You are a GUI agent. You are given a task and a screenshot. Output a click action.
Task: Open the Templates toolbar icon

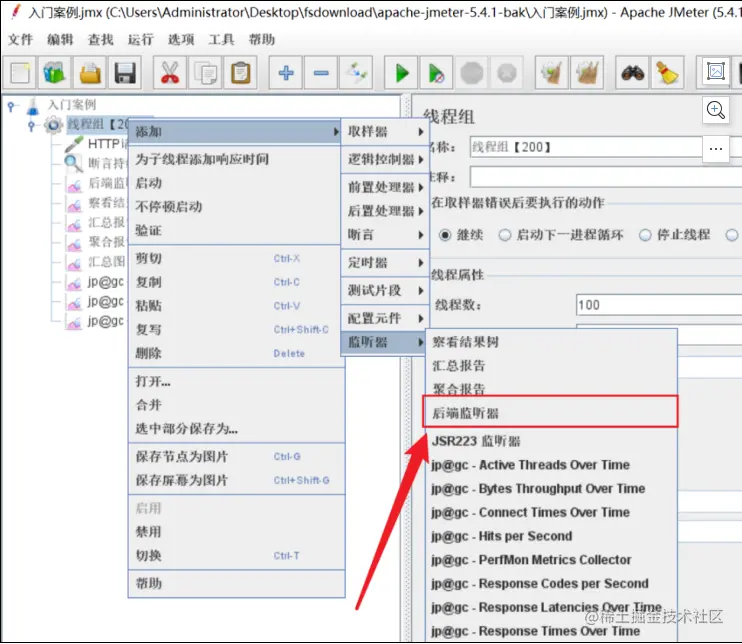(x=55, y=73)
